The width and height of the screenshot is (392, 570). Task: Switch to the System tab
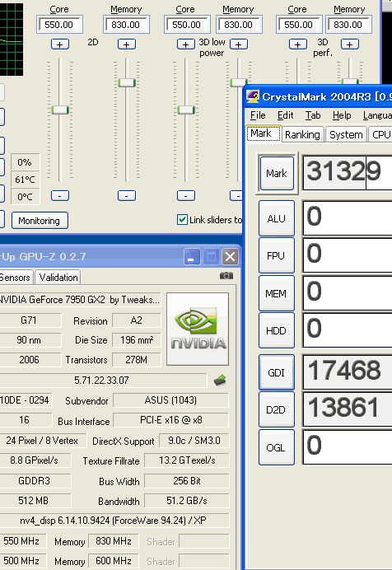click(x=346, y=134)
